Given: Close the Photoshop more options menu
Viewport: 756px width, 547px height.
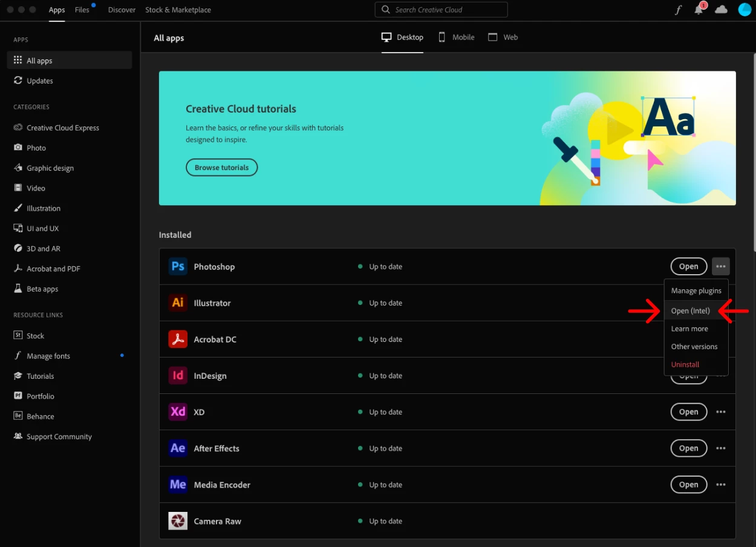Looking at the screenshot, I should 720,266.
